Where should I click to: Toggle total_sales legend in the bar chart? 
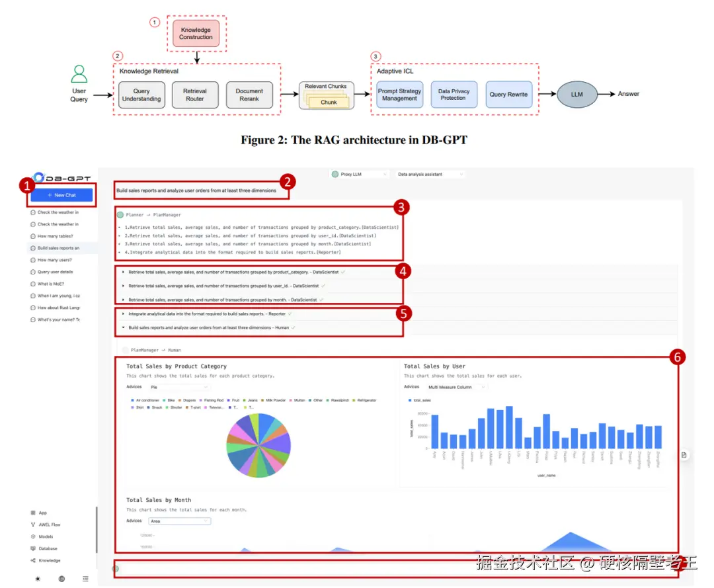click(x=419, y=400)
